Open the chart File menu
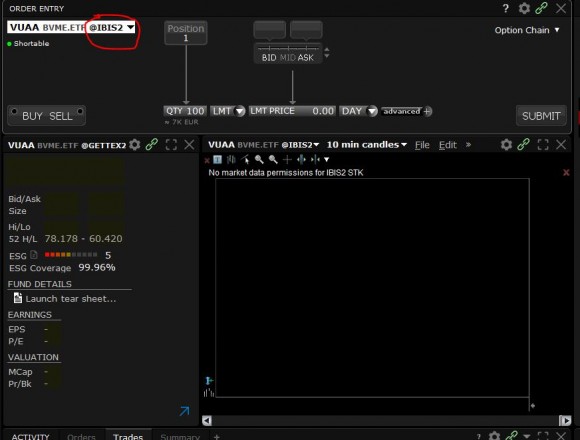Viewport: 580px width, 440px height. [x=422, y=145]
